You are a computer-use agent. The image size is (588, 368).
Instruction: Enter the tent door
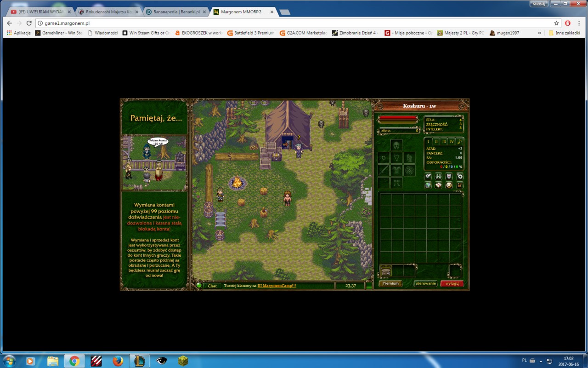pos(288,144)
